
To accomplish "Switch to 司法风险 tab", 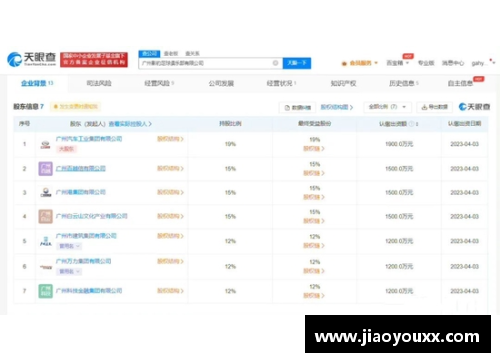I will pos(99,83).
